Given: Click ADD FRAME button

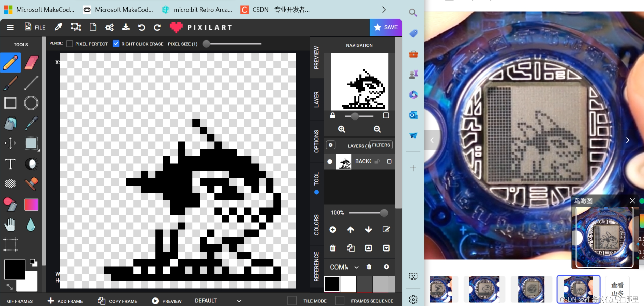Looking at the screenshot, I should [x=65, y=301].
